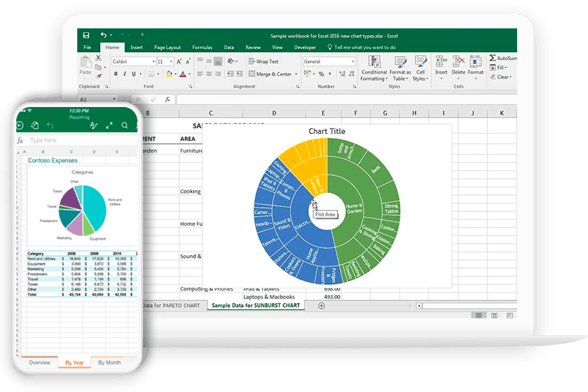This screenshot has width=588, height=392.
Task: Click the Chart Title on sunburst chart
Action: pyautogui.click(x=327, y=131)
